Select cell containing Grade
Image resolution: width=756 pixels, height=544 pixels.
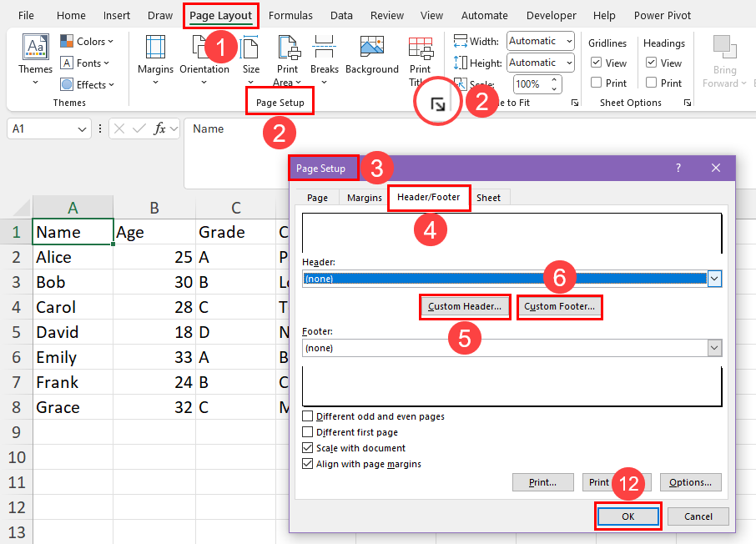[235, 232]
